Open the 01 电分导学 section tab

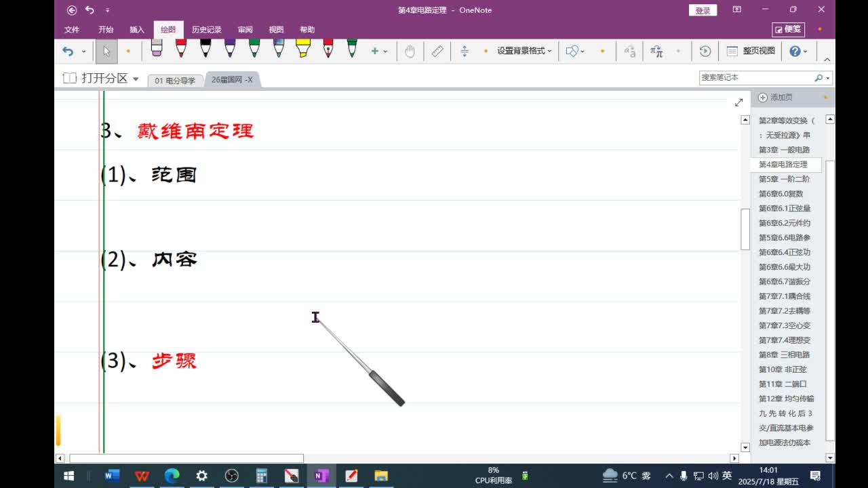(x=175, y=80)
